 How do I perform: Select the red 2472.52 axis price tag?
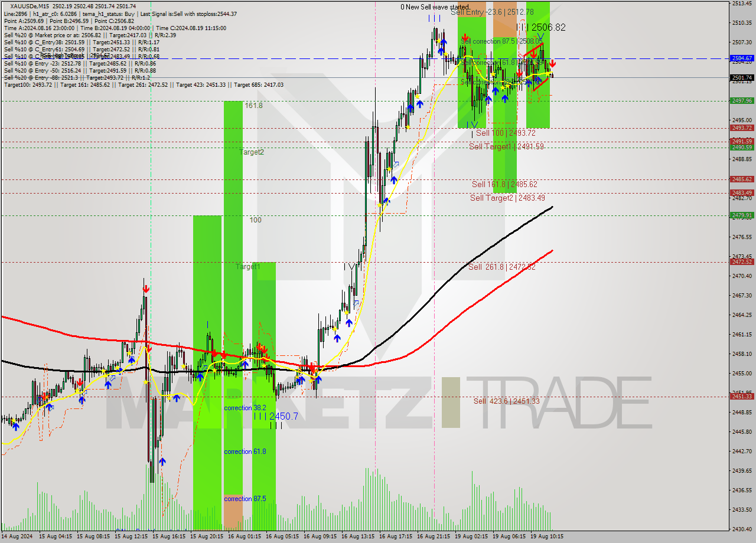[742, 262]
